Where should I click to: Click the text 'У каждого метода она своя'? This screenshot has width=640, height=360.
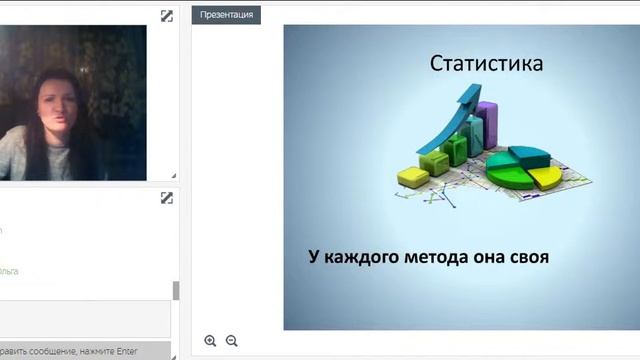tap(429, 257)
